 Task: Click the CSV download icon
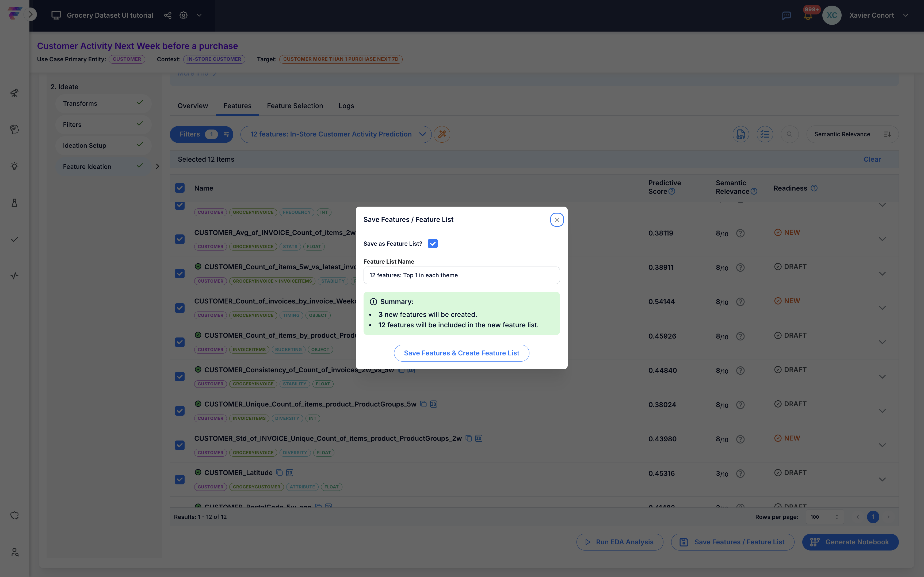(740, 134)
